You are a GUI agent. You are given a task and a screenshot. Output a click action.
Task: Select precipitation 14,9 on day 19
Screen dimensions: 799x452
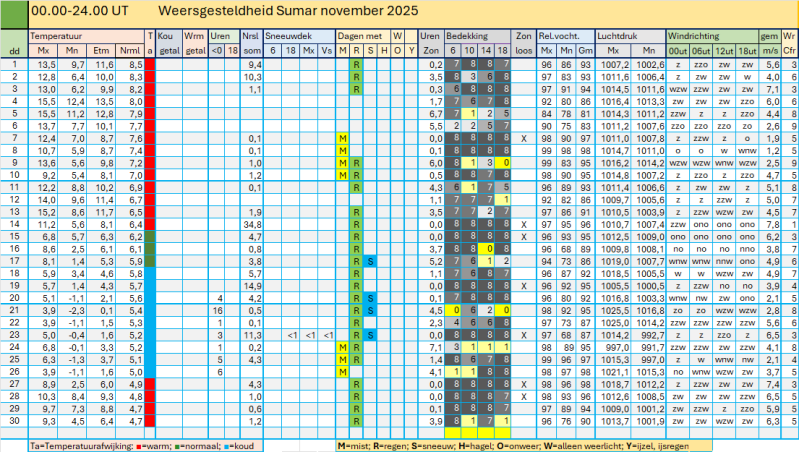pyautogui.click(x=252, y=286)
